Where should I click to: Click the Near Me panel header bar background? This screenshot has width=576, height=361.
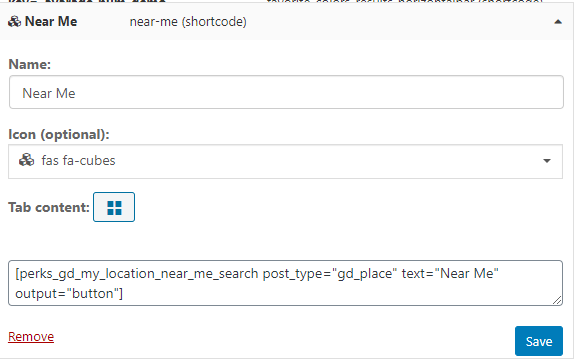[367, 22]
